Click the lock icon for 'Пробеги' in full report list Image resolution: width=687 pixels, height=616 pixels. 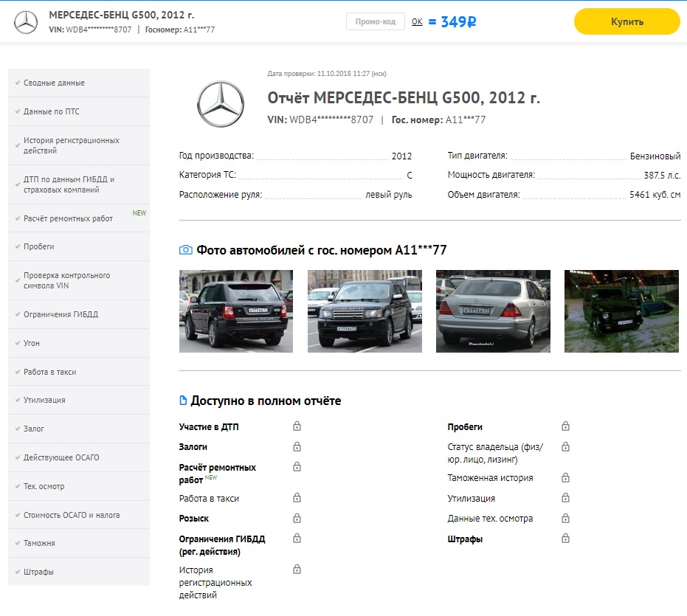(x=566, y=426)
